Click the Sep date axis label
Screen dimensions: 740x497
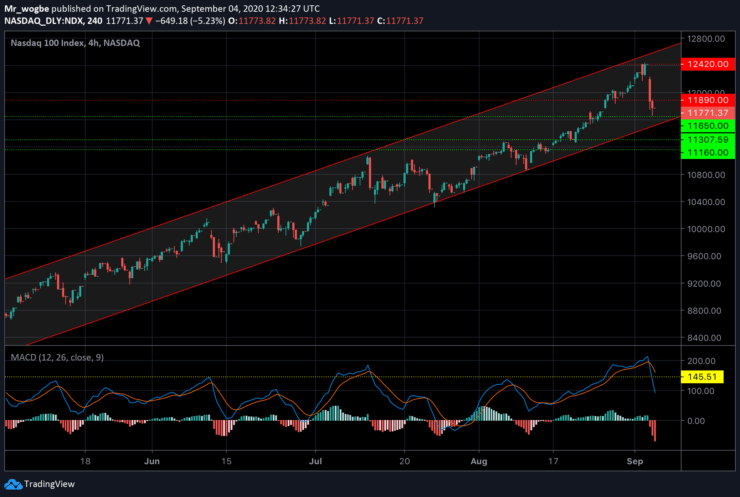[x=635, y=461]
